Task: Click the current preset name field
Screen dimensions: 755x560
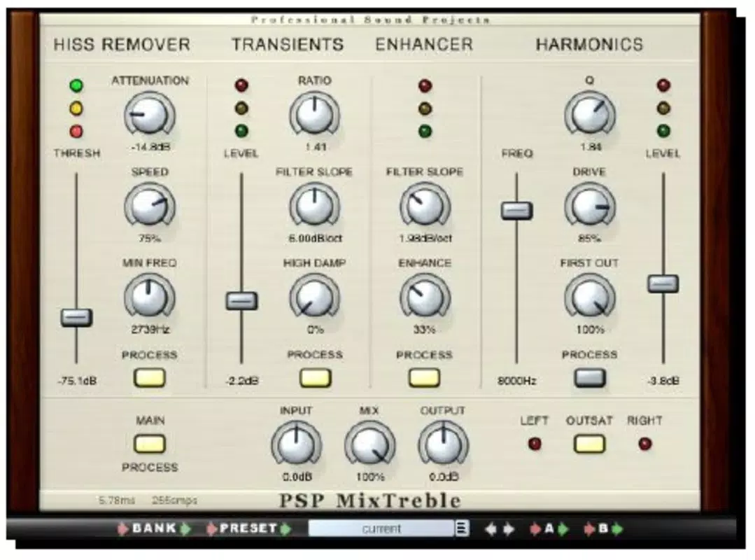Action: [381, 528]
